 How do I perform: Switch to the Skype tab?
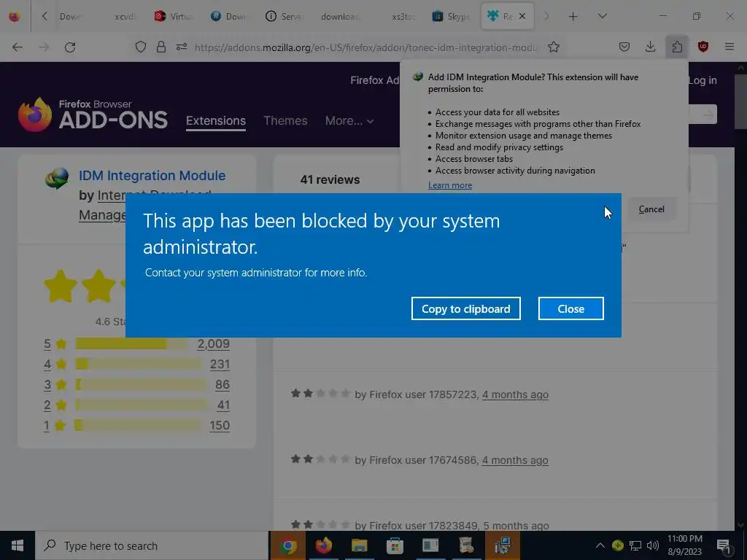tap(451, 17)
